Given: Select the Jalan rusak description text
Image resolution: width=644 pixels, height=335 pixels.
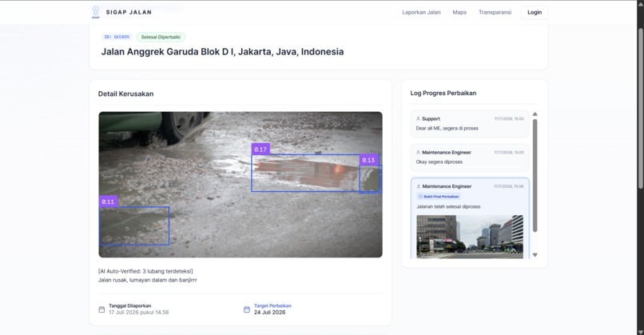Looking at the screenshot, I should [148, 280].
